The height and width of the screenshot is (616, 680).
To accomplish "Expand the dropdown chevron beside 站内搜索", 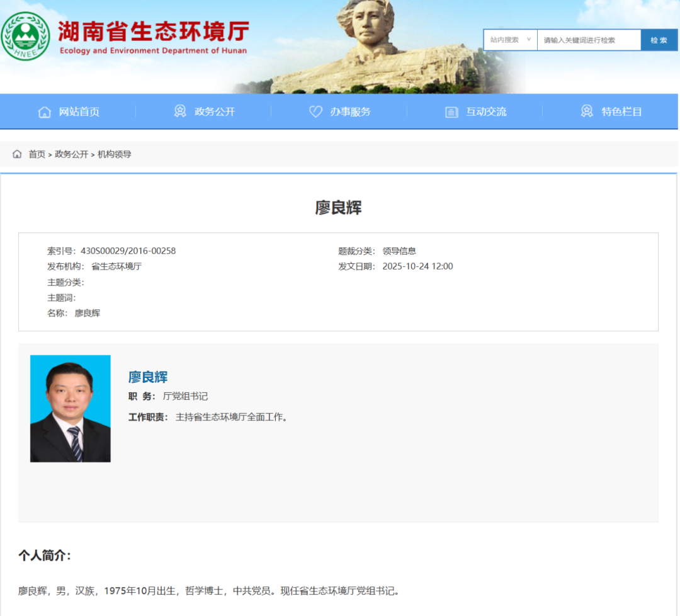I will [x=529, y=40].
